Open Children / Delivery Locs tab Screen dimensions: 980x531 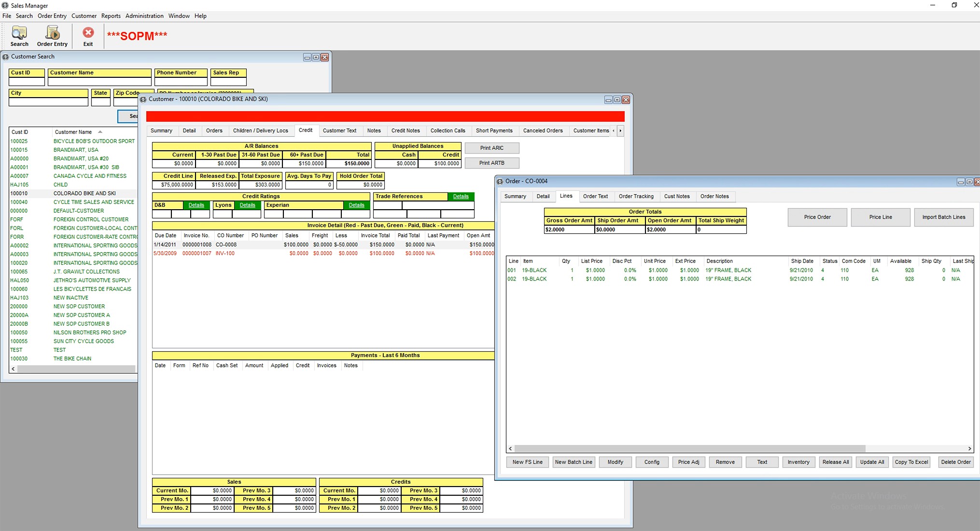[261, 131]
